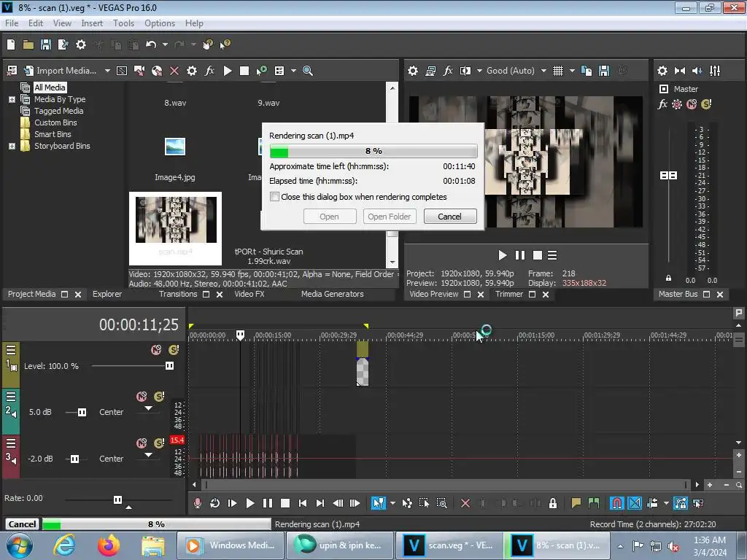The height and width of the screenshot is (560, 747).
Task: Click the overlays grid icon in preview
Action: [x=558, y=71]
